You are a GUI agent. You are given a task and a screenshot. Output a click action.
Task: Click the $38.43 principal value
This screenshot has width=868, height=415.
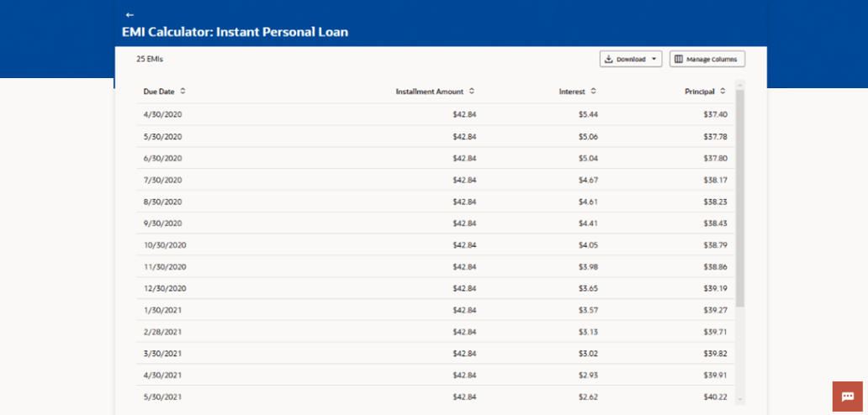click(716, 223)
